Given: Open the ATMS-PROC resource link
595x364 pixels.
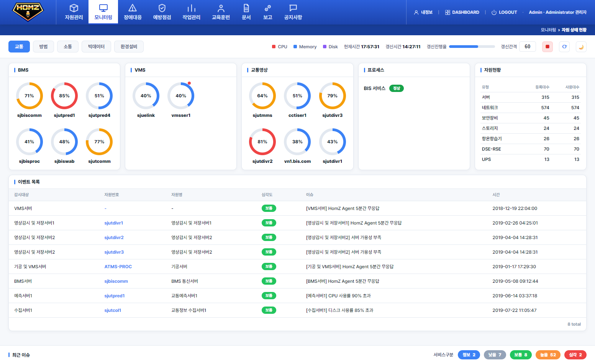Looking at the screenshot, I should 118,267.
